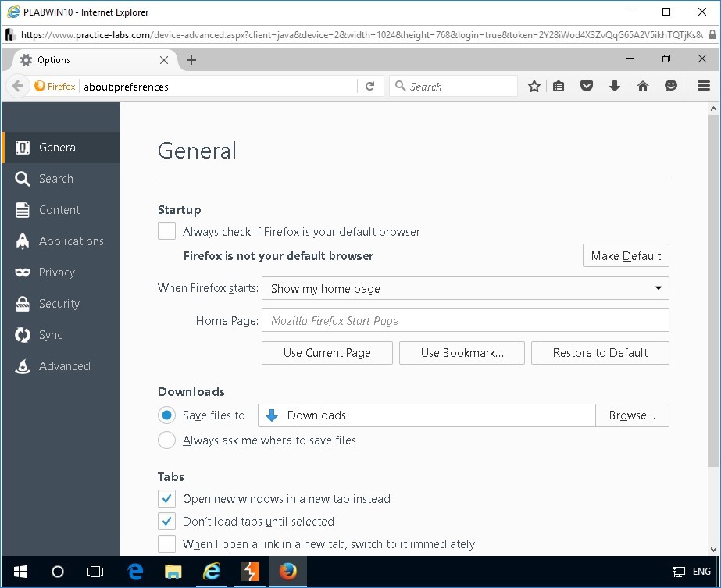Open the Security preferences section
Image resolution: width=721 pixels, height=588 pixels.
coord(59,304)
